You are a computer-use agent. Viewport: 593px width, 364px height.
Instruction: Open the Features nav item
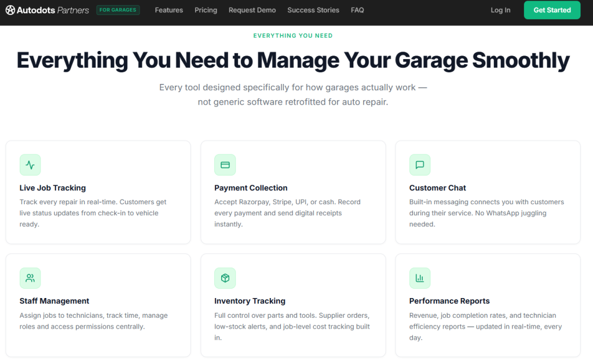[169, 10]
